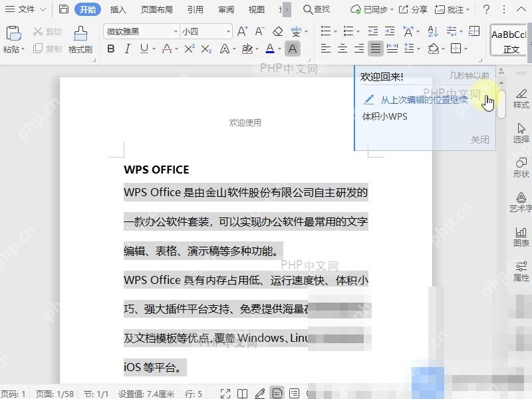Select the Home (开始) tab

tap(88, 9)
